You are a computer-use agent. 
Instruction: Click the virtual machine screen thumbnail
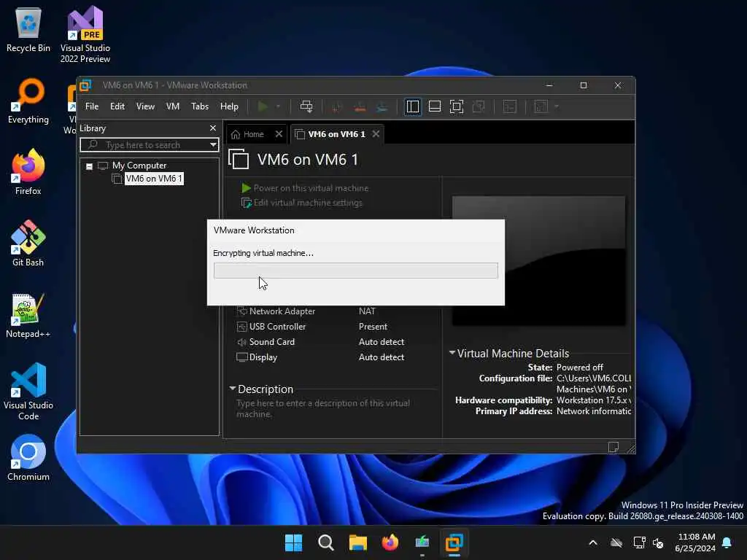click(x=538, y=261)
